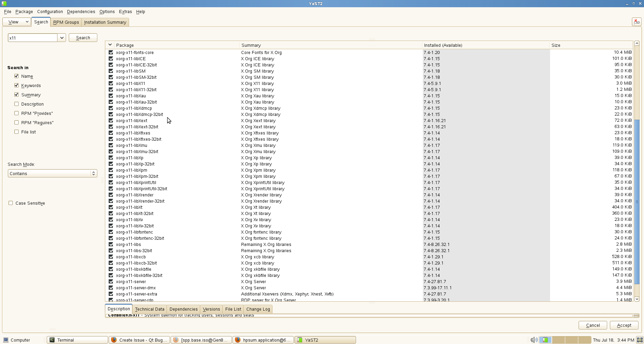
Task: Click status icon of xorg-x11-libXp row
Action: [111, 158]
